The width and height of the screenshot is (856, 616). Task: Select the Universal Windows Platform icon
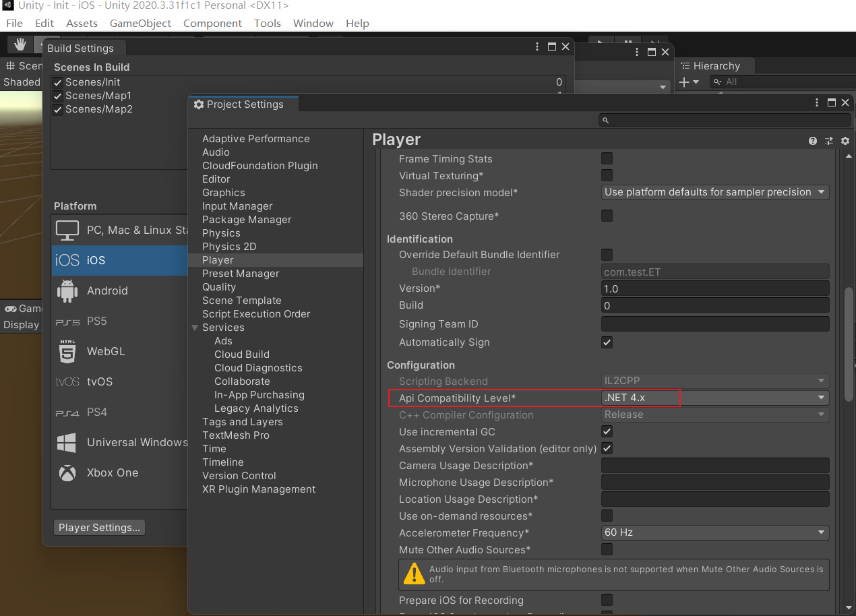point(67,442)
